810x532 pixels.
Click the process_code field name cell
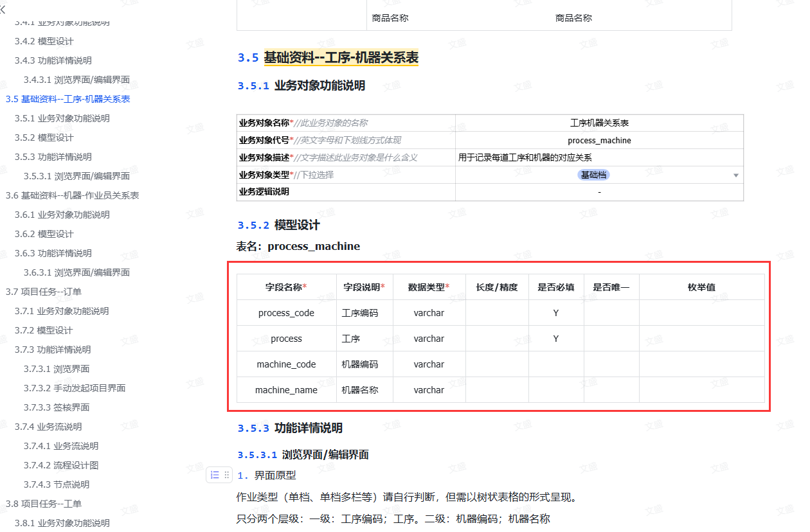[x=287, y=313]
